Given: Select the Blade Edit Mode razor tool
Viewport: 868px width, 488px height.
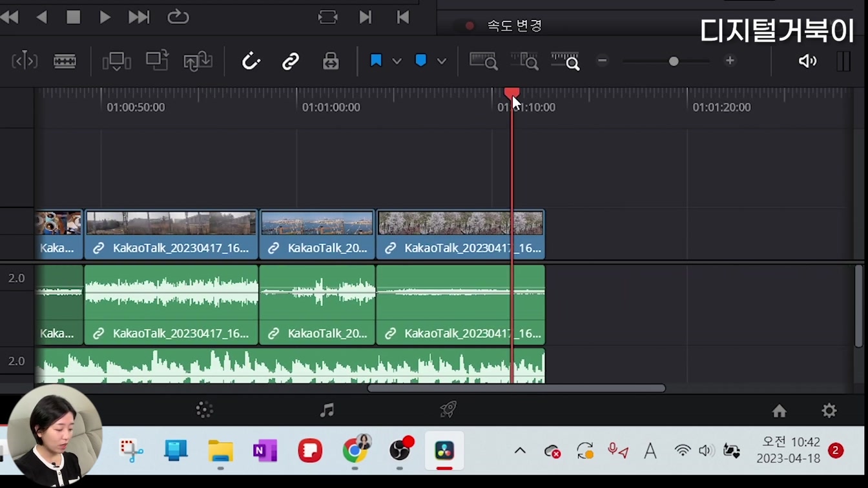Looking at the screenshot, I should pos(65,61).
